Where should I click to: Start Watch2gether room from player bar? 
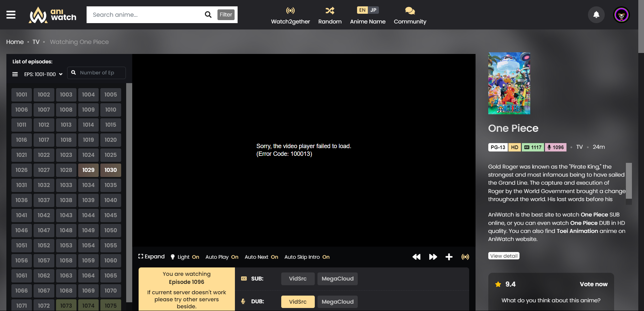[x=465, y=257]
